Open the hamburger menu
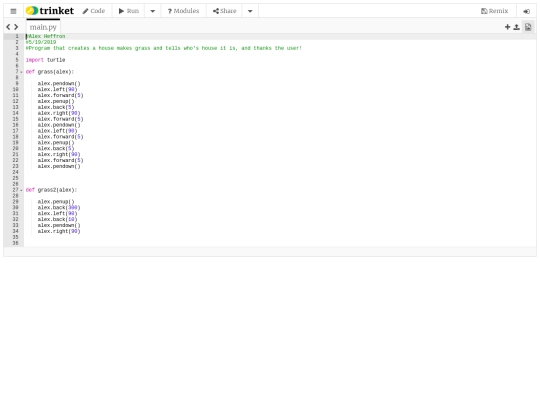The height and width of the screenshot is (405, 540). [x=13, y=11]
